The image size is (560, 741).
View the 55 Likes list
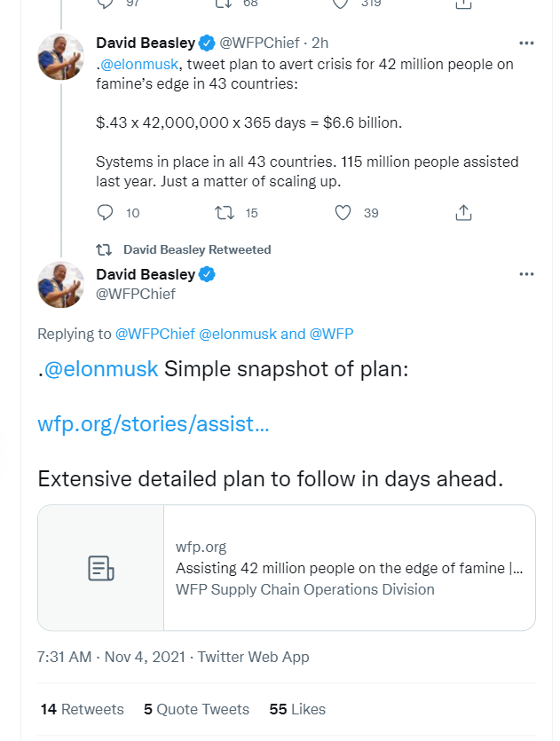[x=297, y=709]
